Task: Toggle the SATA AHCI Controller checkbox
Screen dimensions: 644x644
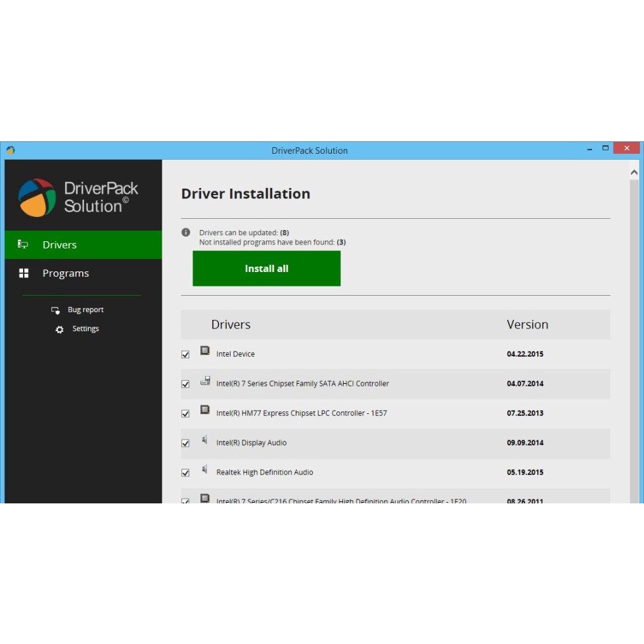Action: click(x=185, y=384)
